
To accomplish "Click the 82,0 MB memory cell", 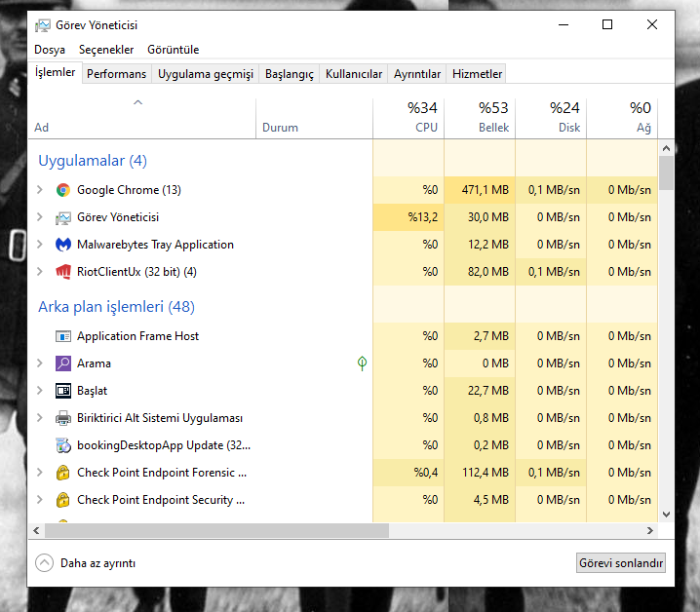I will [480, 272].
